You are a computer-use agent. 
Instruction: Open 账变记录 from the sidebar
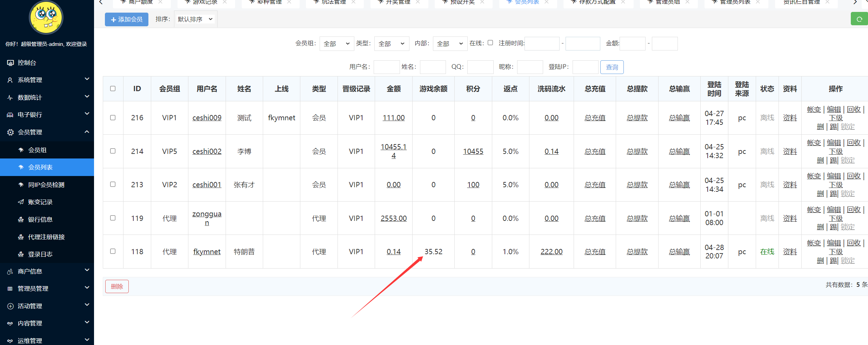tap(40, 202)
